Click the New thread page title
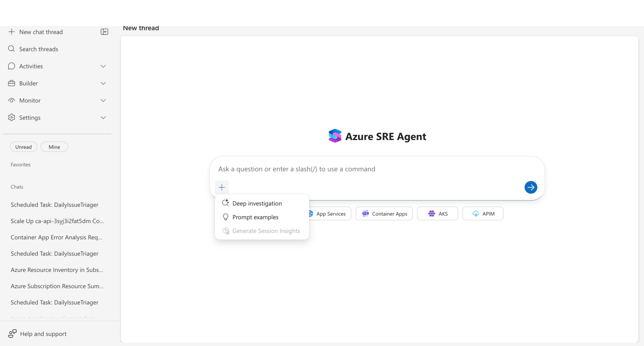644x346 pixels. (141, 28)
